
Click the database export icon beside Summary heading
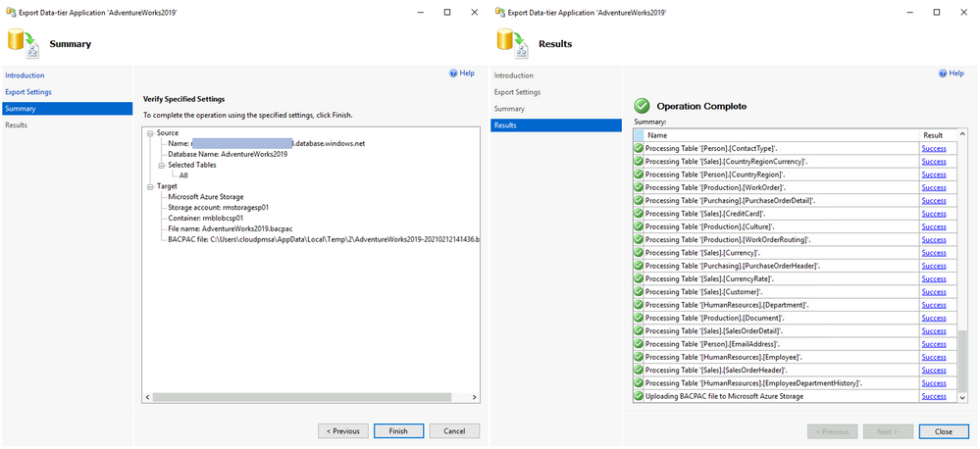tap(24, 44)
